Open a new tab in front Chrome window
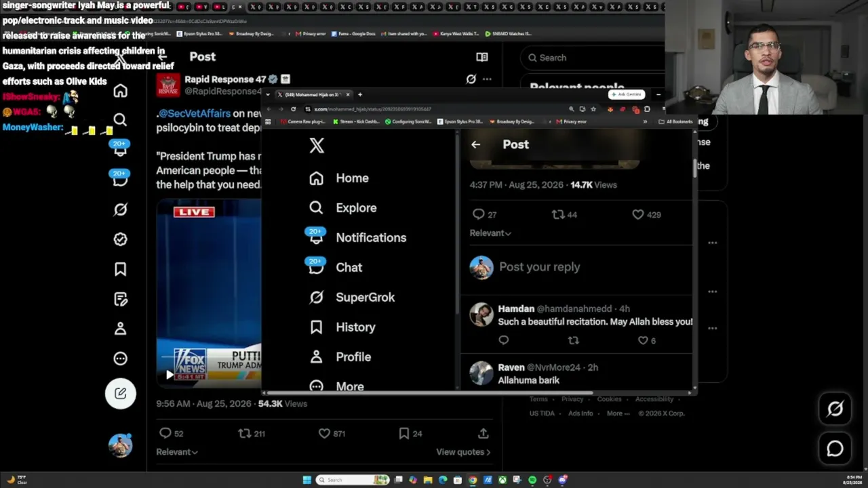 [x=360, y=95]
